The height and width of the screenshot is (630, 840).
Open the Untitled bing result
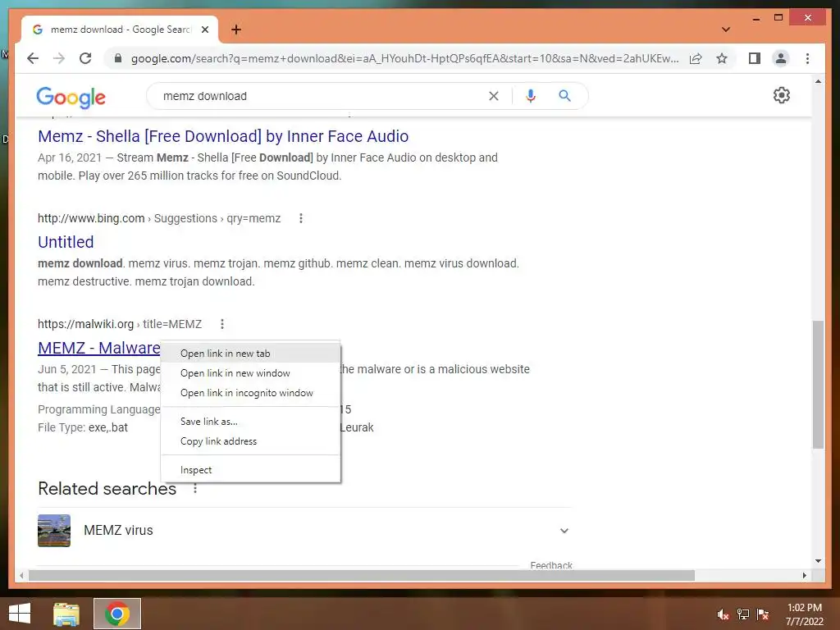pos(66,242)
